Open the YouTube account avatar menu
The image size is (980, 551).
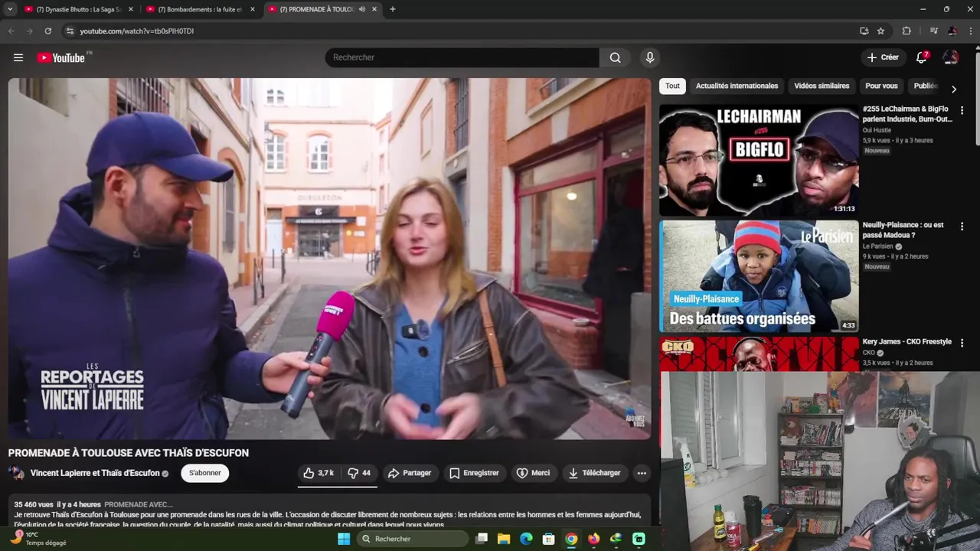click(x=951, y=57)
